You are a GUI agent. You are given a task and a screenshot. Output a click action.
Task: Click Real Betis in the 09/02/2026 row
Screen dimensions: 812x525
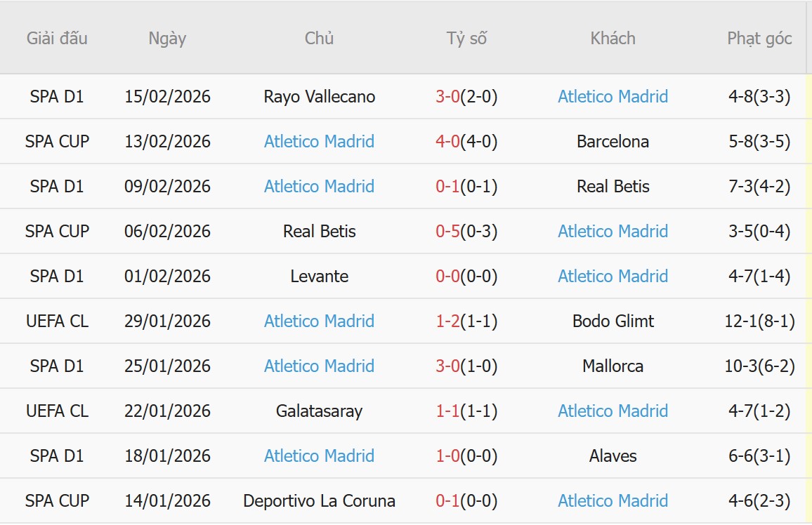(613, 187)
